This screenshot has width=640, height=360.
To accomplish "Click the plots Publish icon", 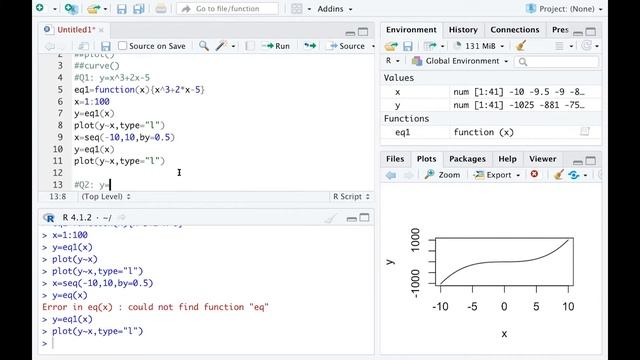I will 573,175.
